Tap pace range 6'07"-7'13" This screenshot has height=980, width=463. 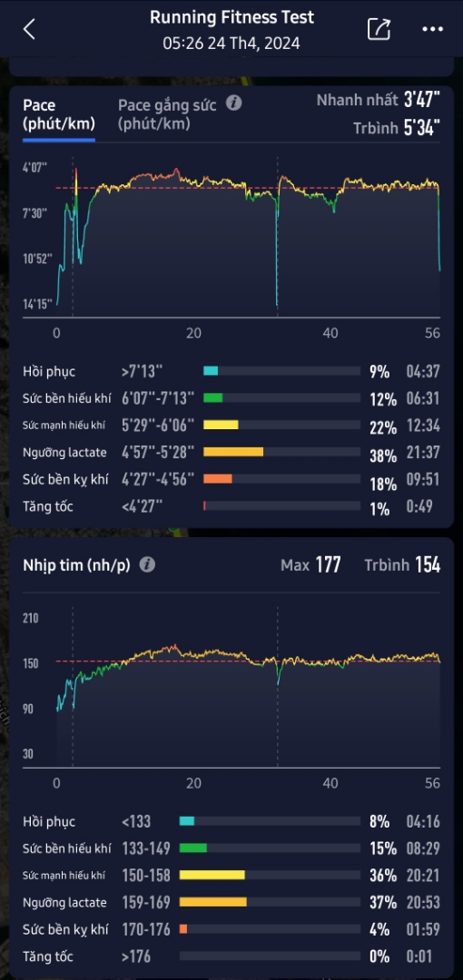click(x=158, y=398)
